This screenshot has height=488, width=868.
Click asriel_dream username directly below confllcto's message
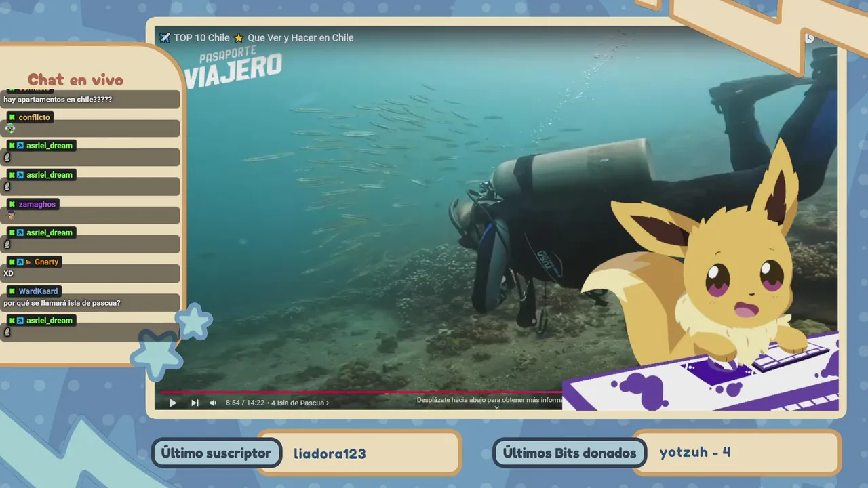click(x=50, y=146)
